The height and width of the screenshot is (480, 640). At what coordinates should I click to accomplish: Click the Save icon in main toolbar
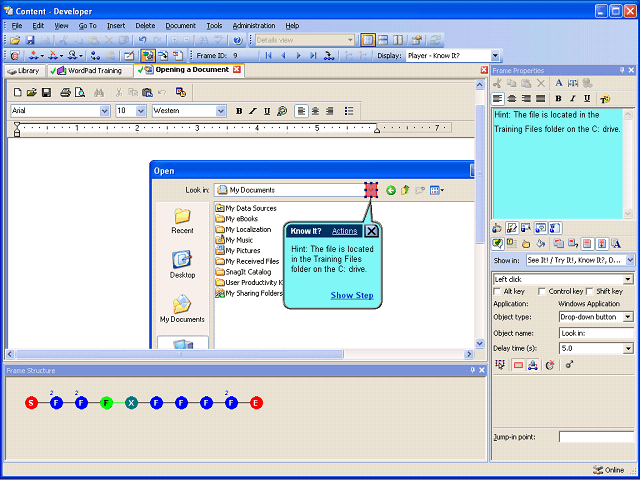tap(30, 40)
